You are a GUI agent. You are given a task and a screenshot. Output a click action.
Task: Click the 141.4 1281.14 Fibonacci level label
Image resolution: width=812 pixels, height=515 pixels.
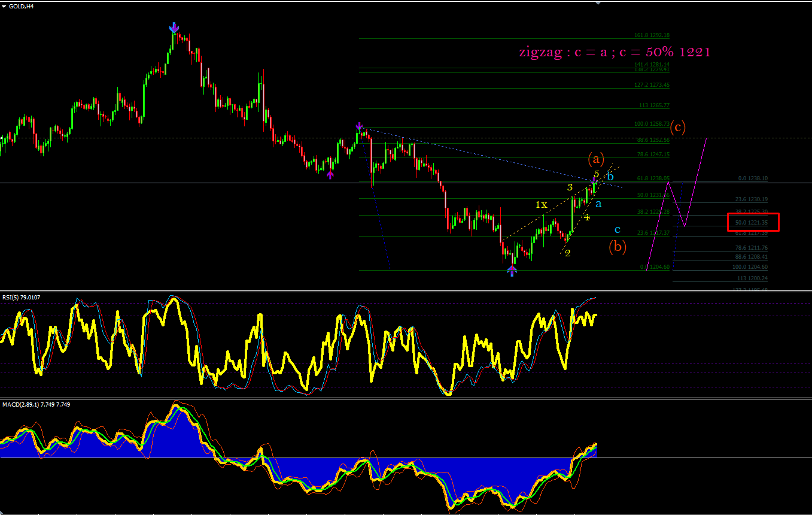pyautogui.click(x=652, y=65)
